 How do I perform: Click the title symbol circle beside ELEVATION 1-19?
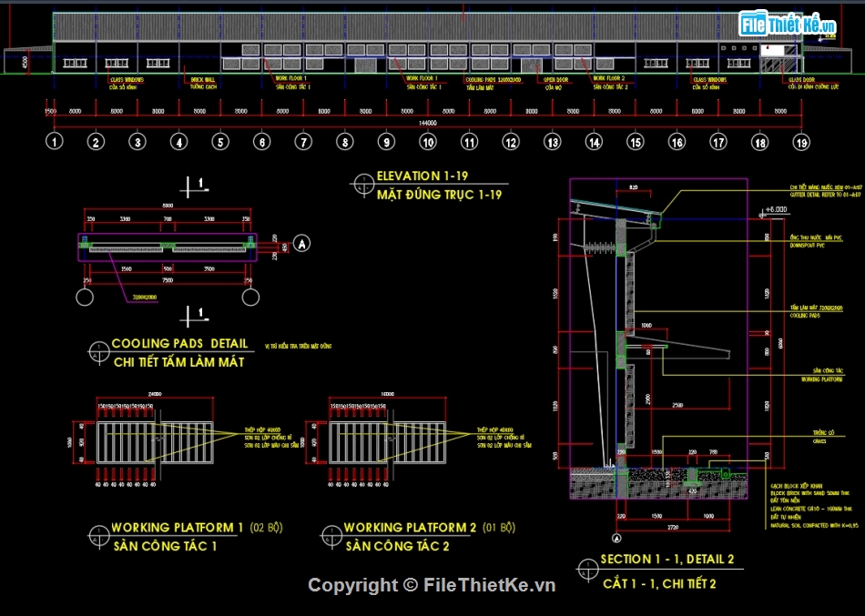coord(363,185)
